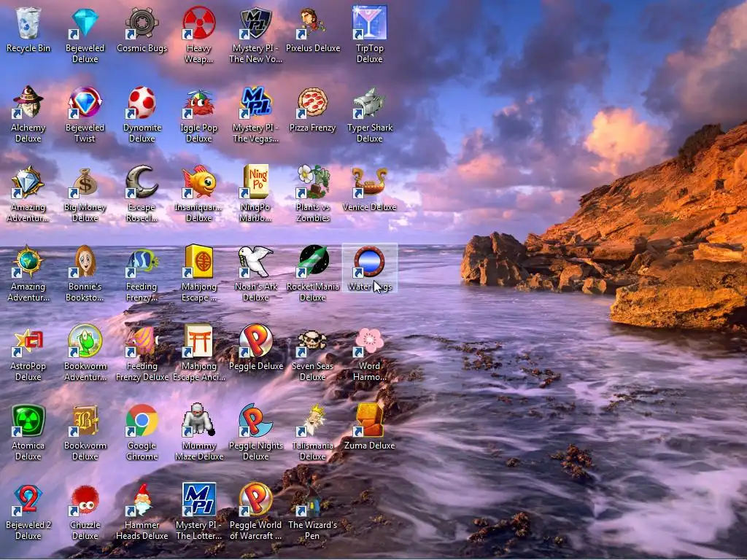
Task: Select Heavy Weapon radiation-symbol icon
Action: (198, 23)
